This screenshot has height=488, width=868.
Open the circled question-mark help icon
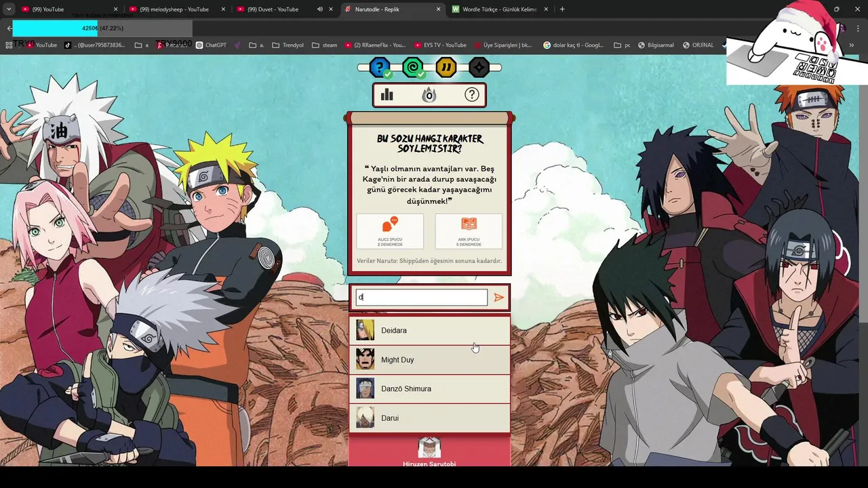click(x=472, y=95)
